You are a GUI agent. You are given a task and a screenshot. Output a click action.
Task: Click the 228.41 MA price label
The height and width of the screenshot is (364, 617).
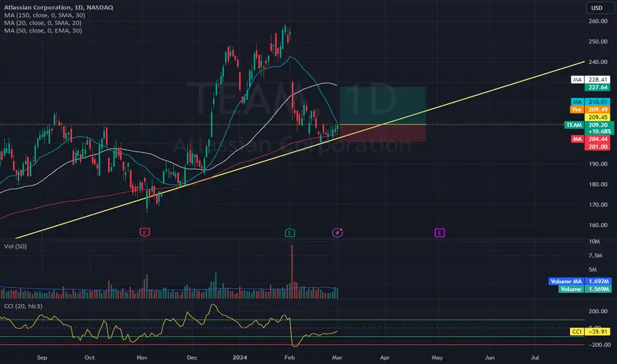point(591,79)
